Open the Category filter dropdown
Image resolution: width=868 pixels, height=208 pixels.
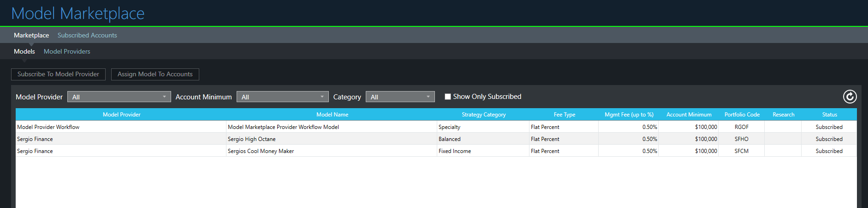pos(400,97)
